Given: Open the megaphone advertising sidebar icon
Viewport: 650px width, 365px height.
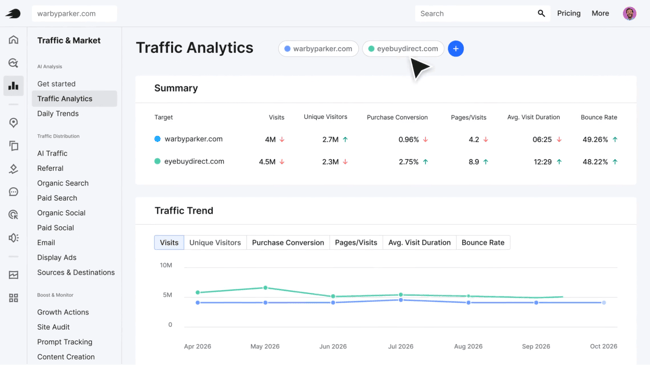Looking at the screenshot, I should coord(13,238).
